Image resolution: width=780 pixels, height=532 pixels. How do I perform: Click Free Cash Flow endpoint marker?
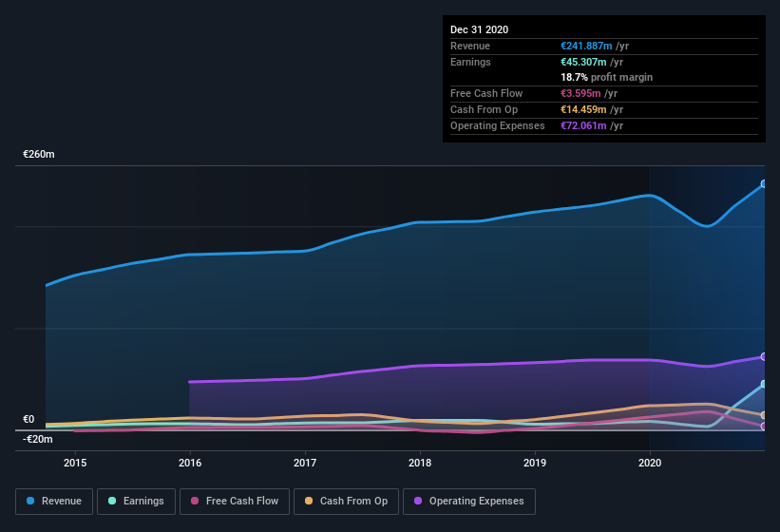764,427
